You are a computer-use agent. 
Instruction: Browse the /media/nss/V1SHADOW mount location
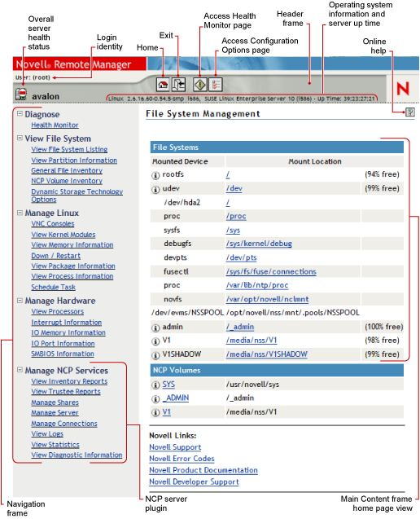[266, 354]
